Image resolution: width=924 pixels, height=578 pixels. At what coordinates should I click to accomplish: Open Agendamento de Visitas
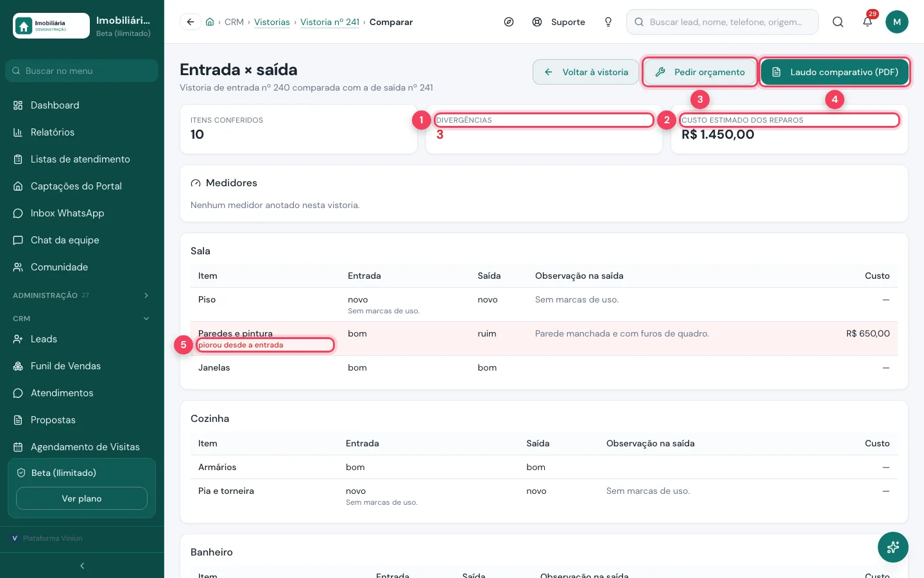(x=81, y=447)
